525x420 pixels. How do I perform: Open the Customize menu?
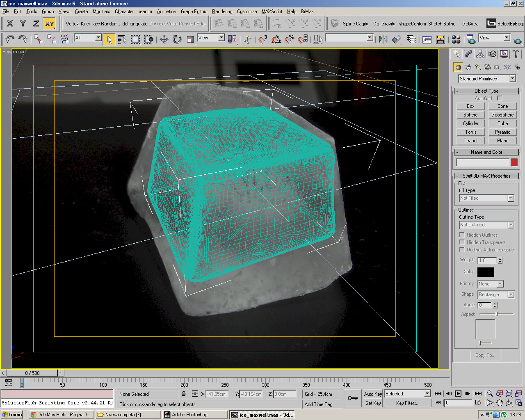point(247,11)
